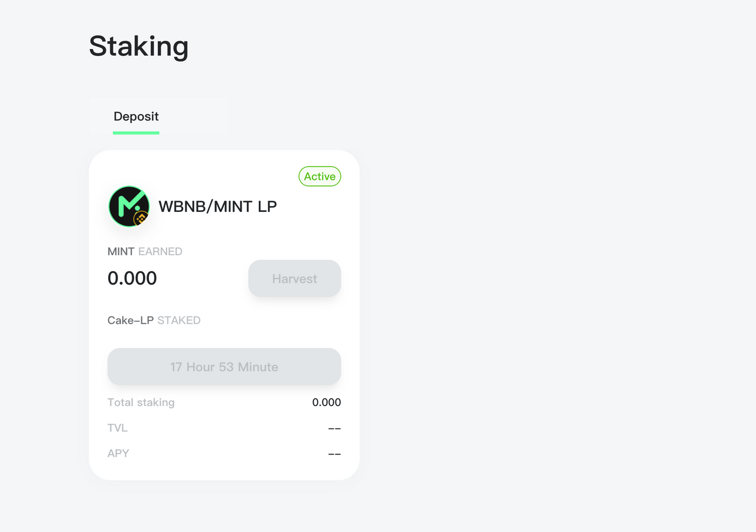Click the MINT token logo icon
756x532 pixels.
129,206
